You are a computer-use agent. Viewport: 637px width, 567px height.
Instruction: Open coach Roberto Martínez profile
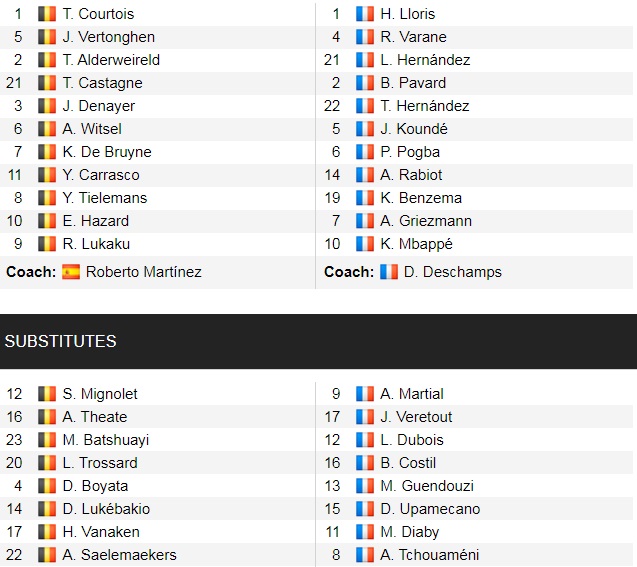point(143,272)
